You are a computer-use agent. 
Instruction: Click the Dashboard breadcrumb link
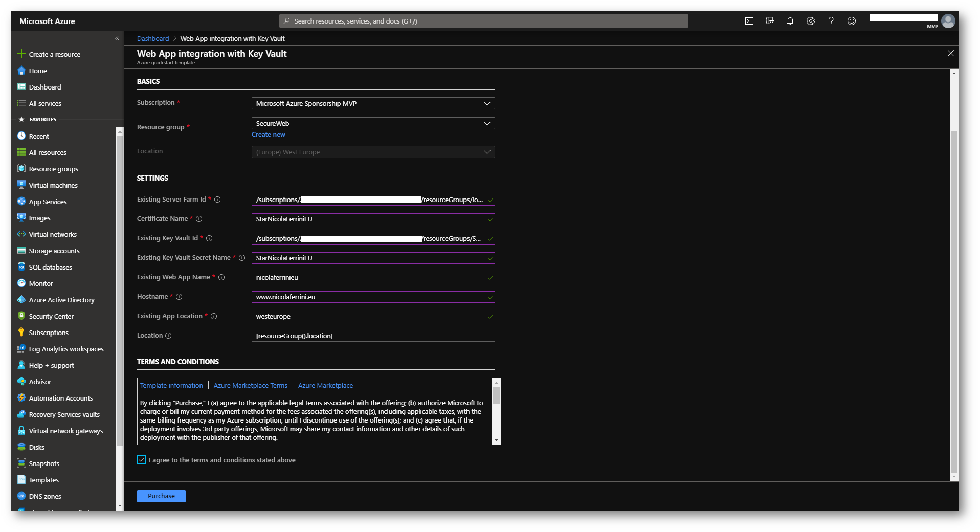point(153,38)
